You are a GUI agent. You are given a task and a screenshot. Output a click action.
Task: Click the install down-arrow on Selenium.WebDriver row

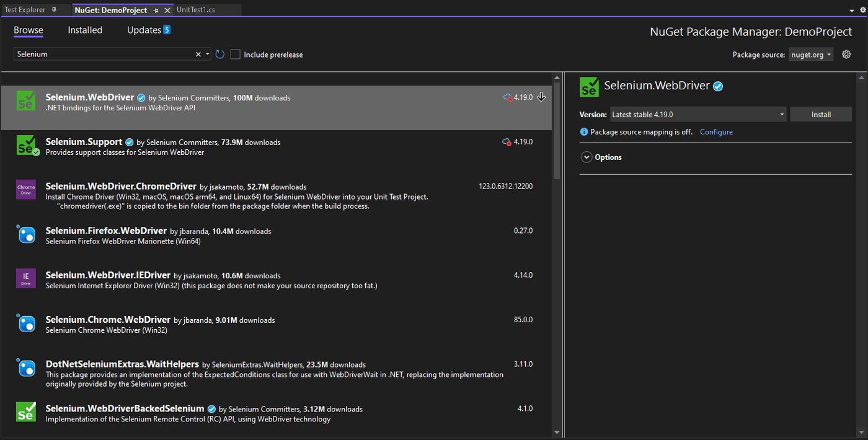coord(541,97)
